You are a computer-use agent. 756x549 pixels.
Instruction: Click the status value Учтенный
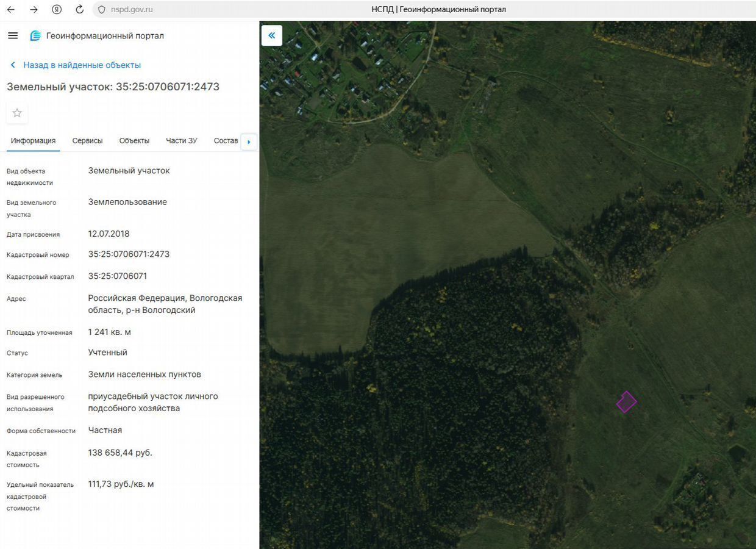[107, 352]
